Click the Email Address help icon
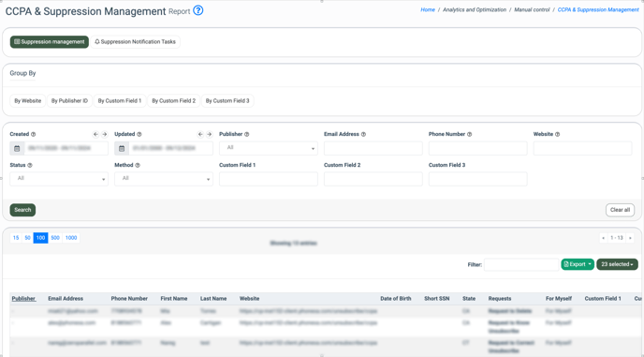 (363, 135)
